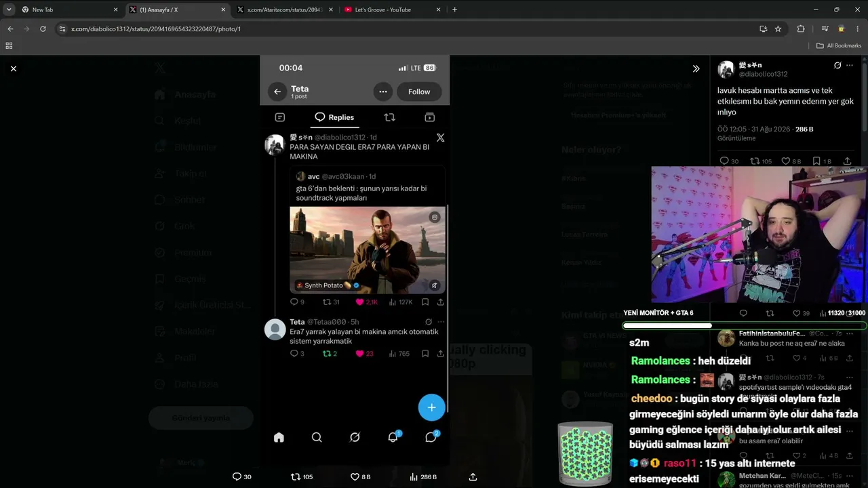
Task: Go back to the previous page
Action: [x=10, y=29]
